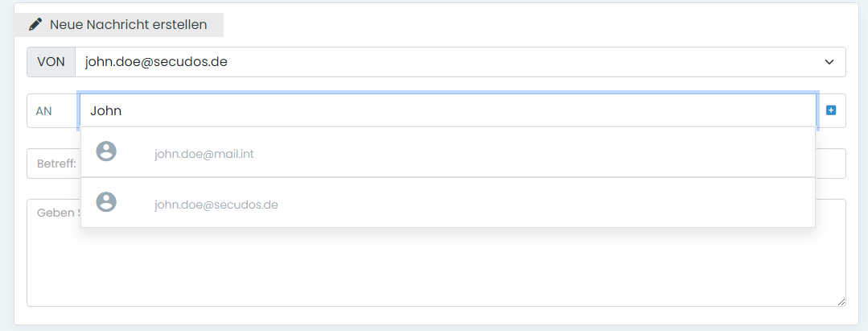Click the chevron arrow in the VON field
The height and width of the screenshot is (331, 868).
829,62
